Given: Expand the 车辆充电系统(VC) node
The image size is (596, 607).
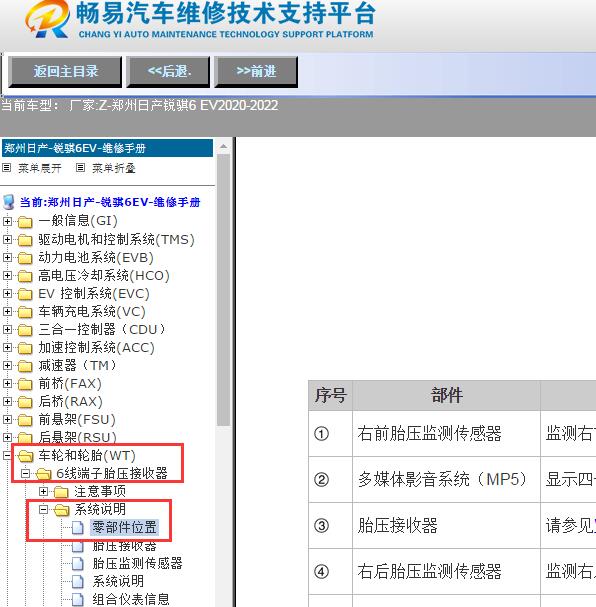Looking at the screenshot, I should tap(7, 311).
